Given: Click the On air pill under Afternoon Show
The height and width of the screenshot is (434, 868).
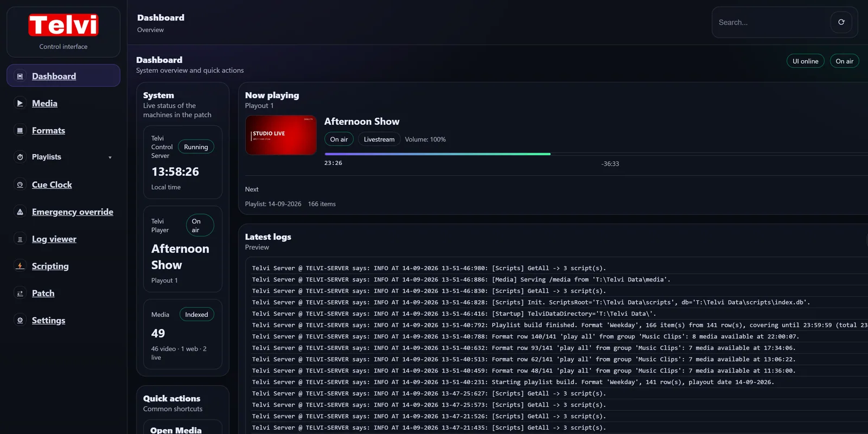Looking at the screenshot, I should click(x=339, y=139).
